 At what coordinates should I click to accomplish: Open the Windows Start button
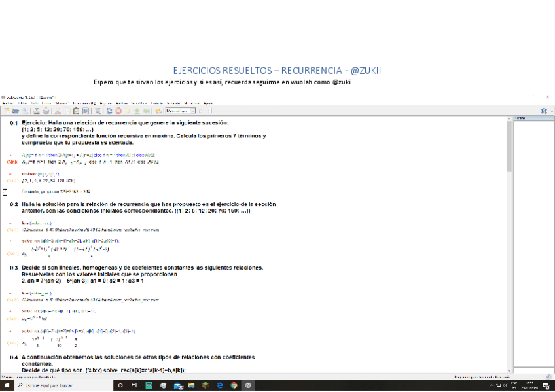click(7, 385)
